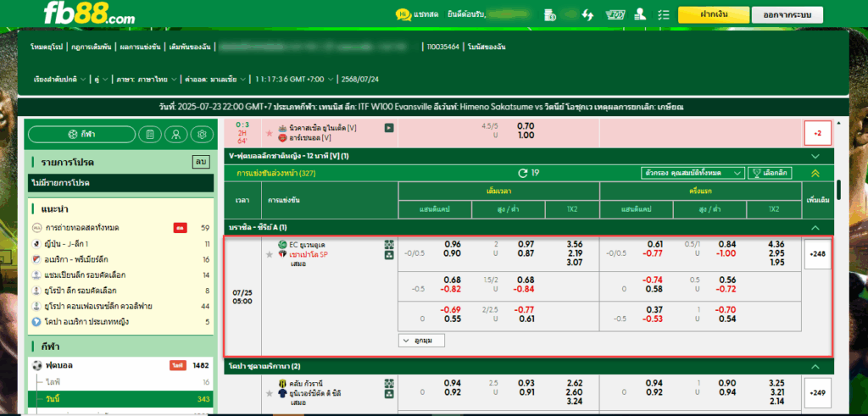Select ยูโรป่า คอนเฟอเรนซ์ลีก ควอลิฟาย league

tap(120, 306)
